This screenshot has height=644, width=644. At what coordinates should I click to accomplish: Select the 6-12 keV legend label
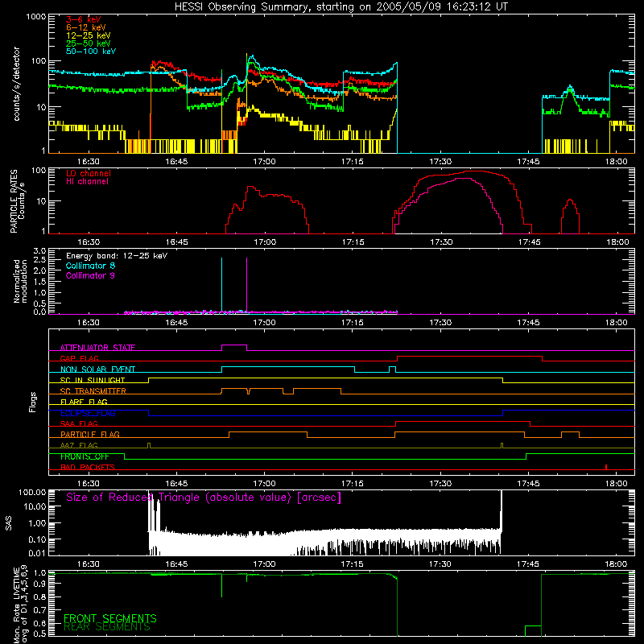coord(86,27)
